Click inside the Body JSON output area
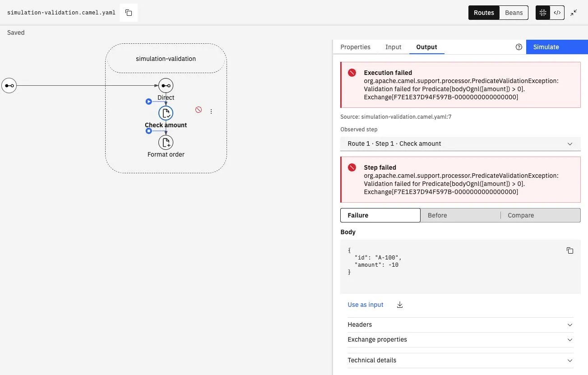 [460, 267]
